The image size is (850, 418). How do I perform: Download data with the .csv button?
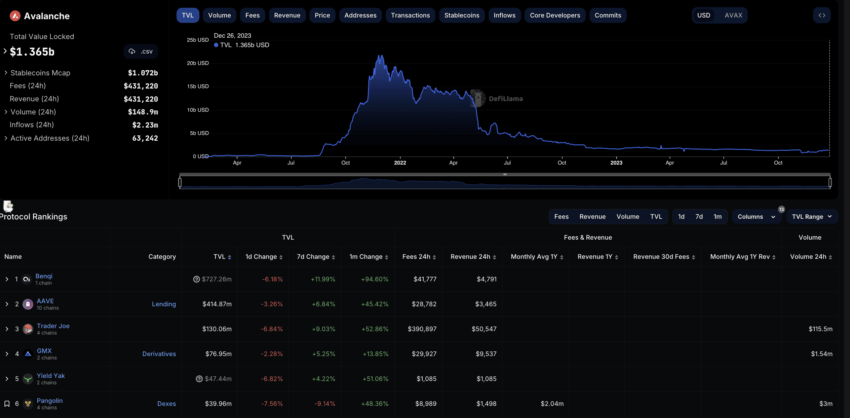point(141,51)
